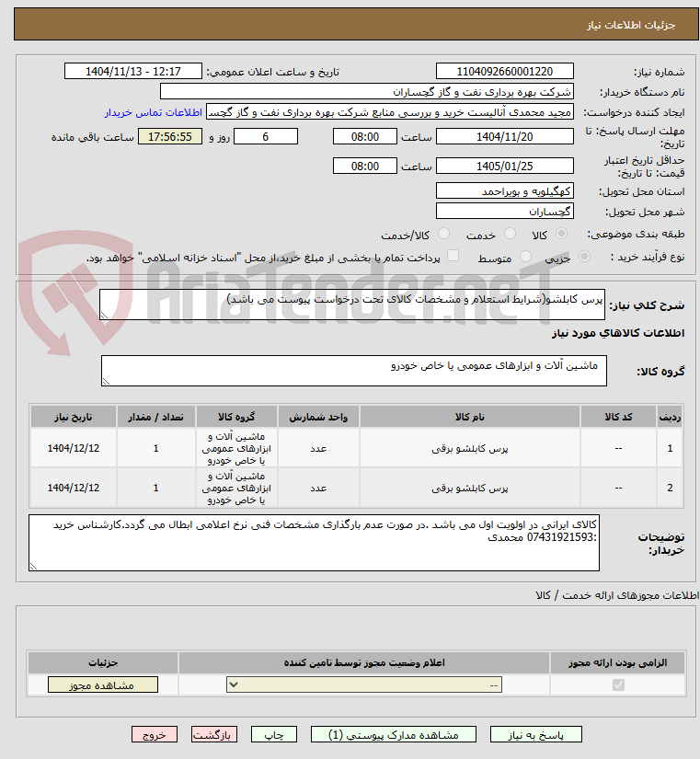This screenshot has width=700, height=759.
Task: Click the چاپ print button
Action: 273,735
